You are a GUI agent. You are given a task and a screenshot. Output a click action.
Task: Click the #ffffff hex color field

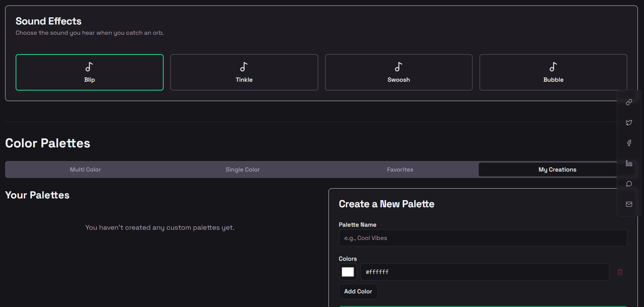pyautogui.click(x=485, y=272)
